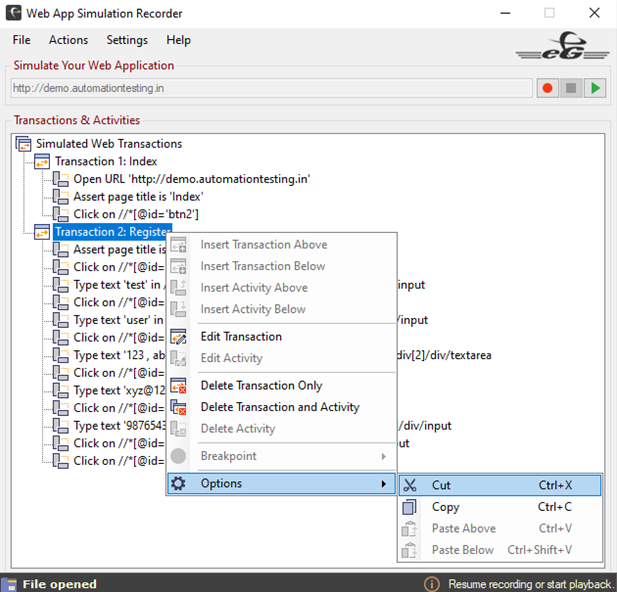
Task: Open the Breakpoint submenu
Action: pyautogui.click(x=281, y=456)
